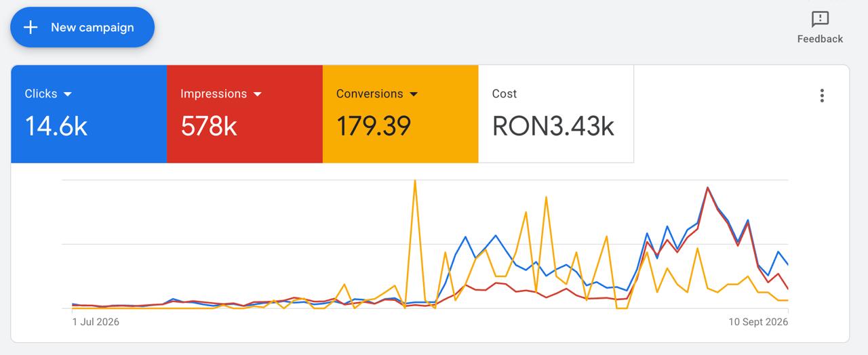This screenshot has height=355, width=868.
Task: Click the 179.39 conversions value
Action: click(374, 126)
